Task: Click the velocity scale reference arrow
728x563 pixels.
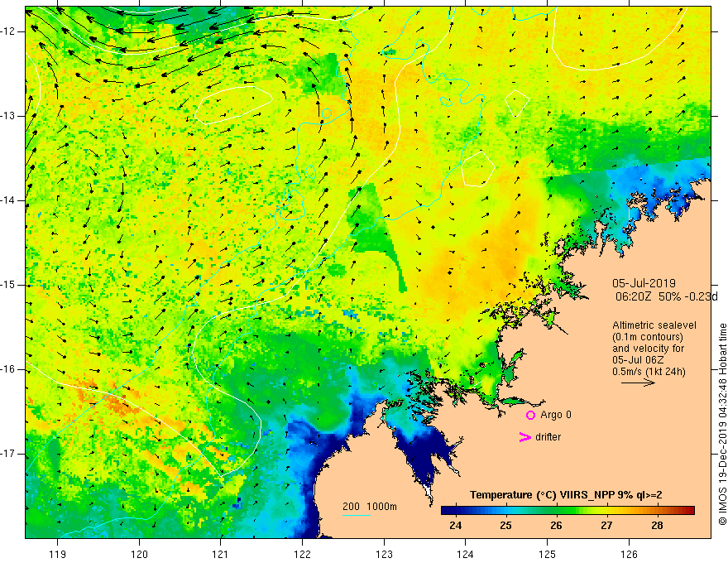Action: pos(638,383)
